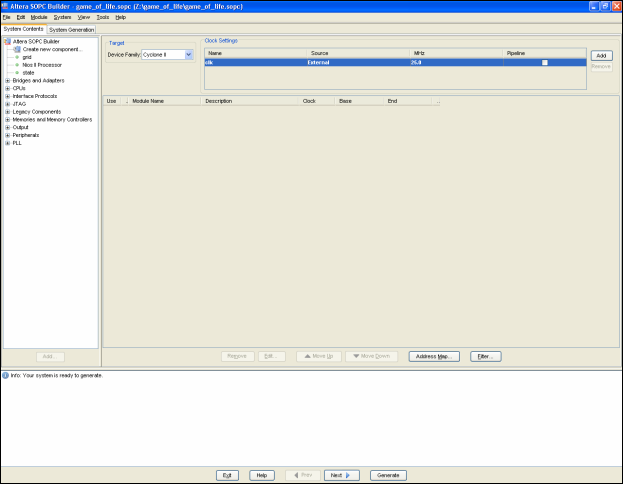Click the Generate button
The width and height of the screenshot is (623, 484).
click(x=388, y=475)
